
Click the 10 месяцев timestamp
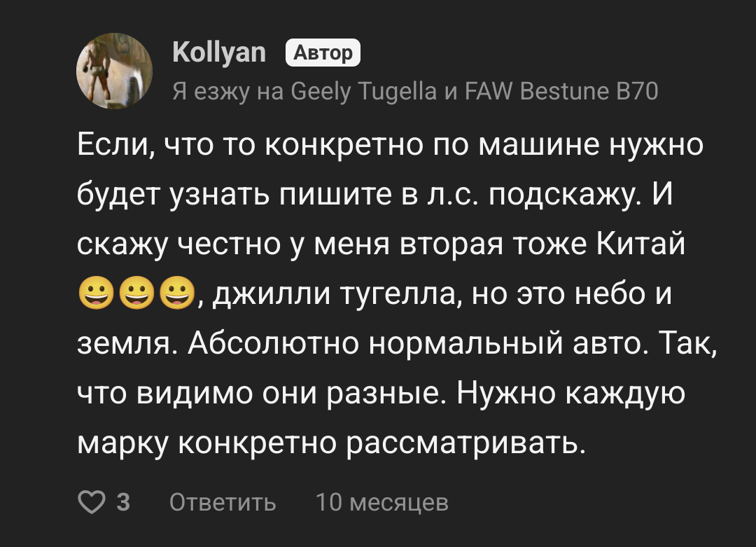tap(381, 502)
